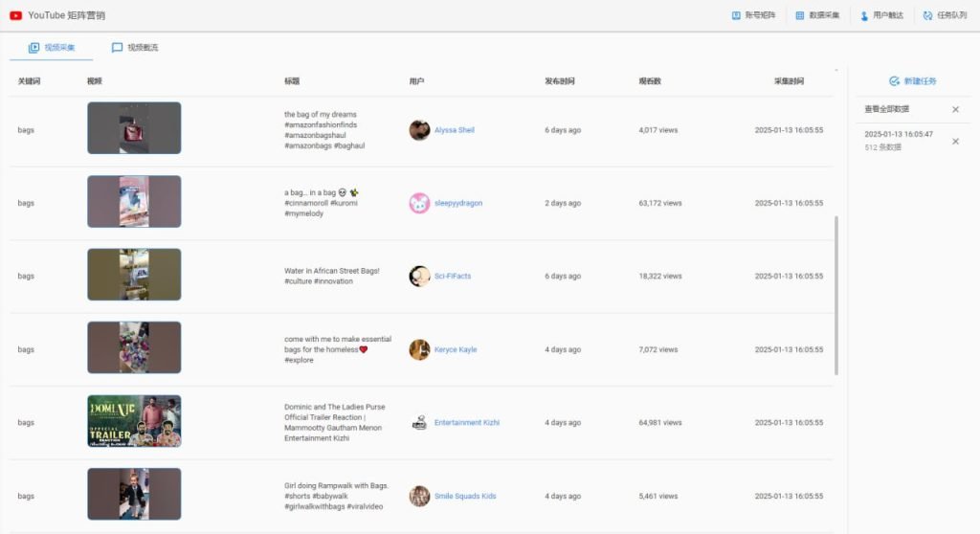Image resolution: width=980 pixels, height=534 pixels.
Task: Open the sleepyydragon user link
Action: click(458, 203)
